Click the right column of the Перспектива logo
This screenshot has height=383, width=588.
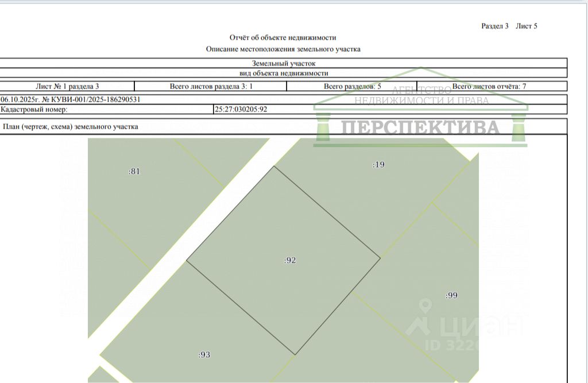pyautogui.click(x=519, y=128)
